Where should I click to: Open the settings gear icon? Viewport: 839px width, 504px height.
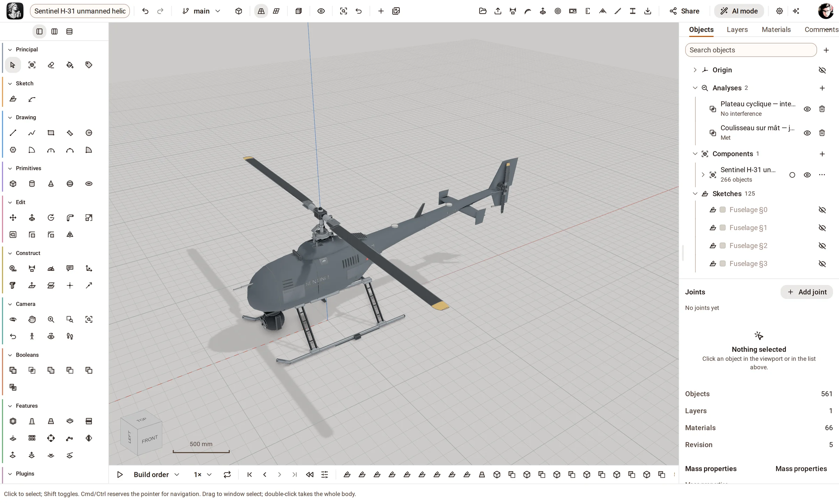[779, 11]
